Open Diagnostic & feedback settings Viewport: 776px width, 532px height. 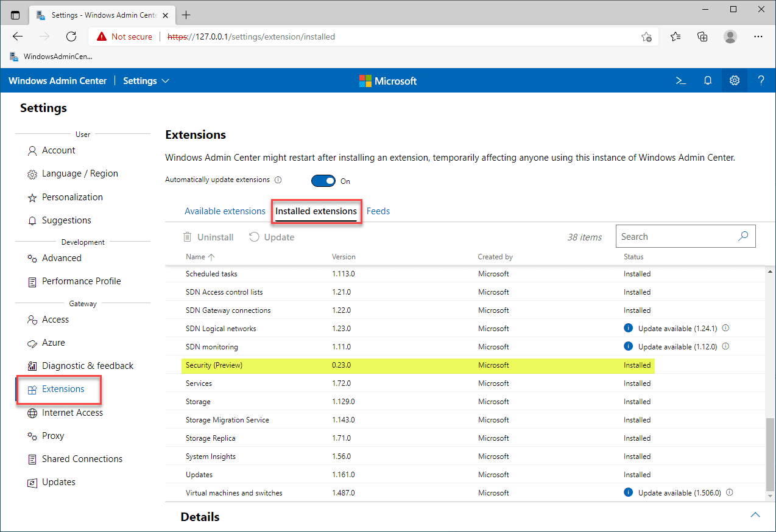point(87,366)
